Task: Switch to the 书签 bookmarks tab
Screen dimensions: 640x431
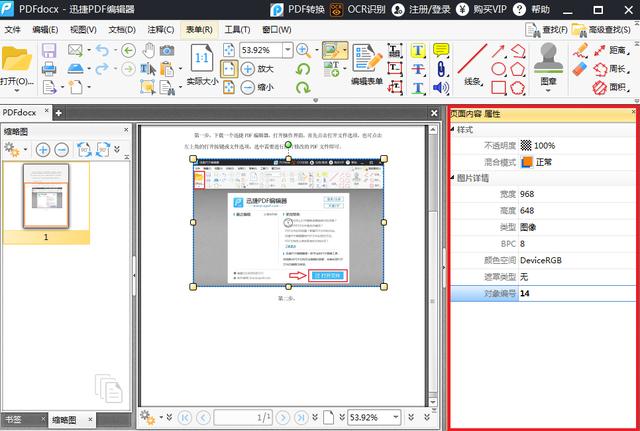Action: [x=13, y=419]
